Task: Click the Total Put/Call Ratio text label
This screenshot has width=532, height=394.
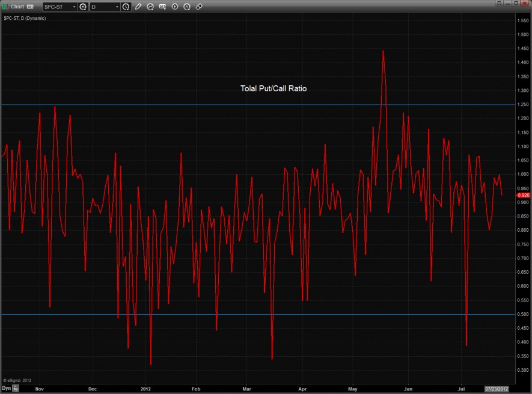Action: click(x=274, y=89)
